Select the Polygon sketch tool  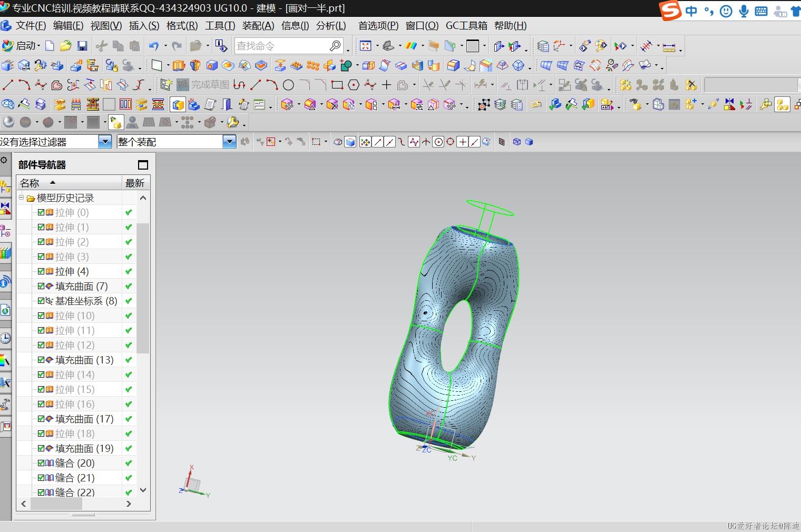tap(354, 85)
